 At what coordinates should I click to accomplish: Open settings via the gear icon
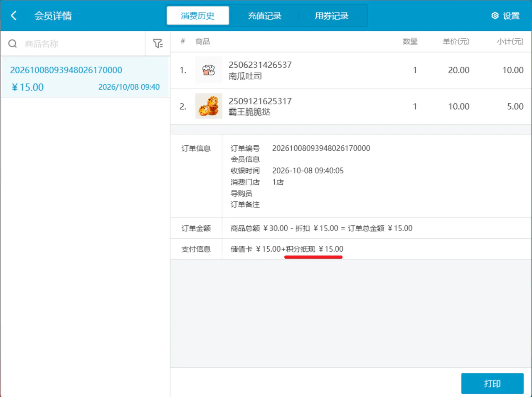coord(495,16)
